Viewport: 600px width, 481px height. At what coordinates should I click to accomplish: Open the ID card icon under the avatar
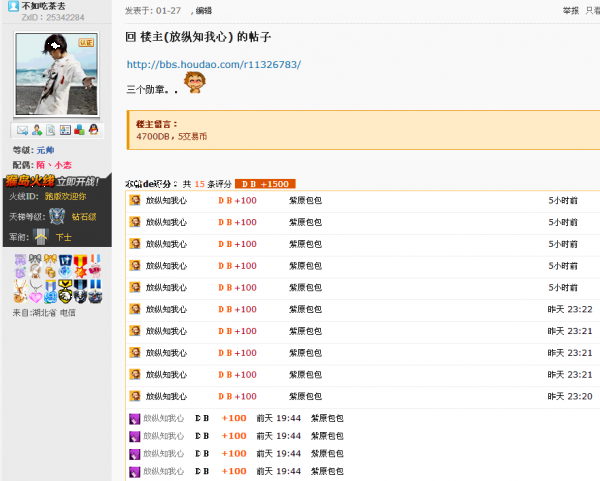coord(65,130)
